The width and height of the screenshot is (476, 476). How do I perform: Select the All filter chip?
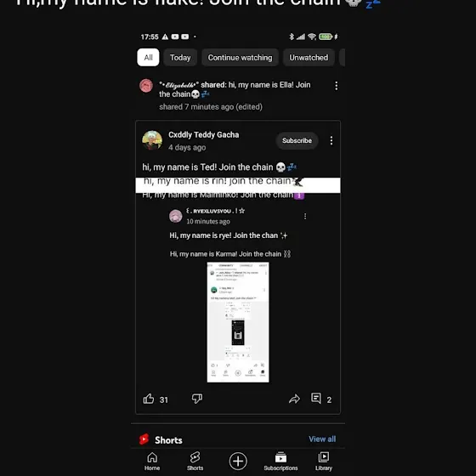[148, 58]
